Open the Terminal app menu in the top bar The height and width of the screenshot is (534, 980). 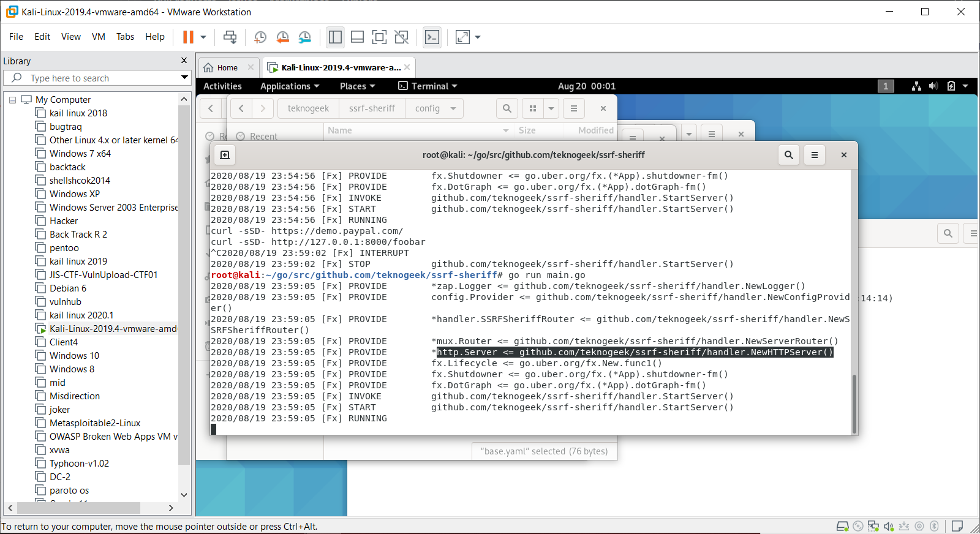click(428, 86)
